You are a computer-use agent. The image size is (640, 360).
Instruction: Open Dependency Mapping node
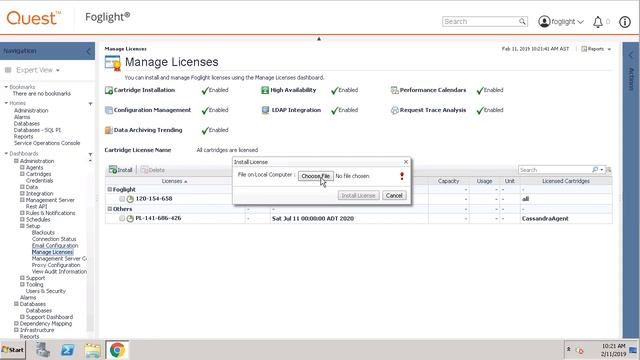pyautogui.click(x=46, y=324)
